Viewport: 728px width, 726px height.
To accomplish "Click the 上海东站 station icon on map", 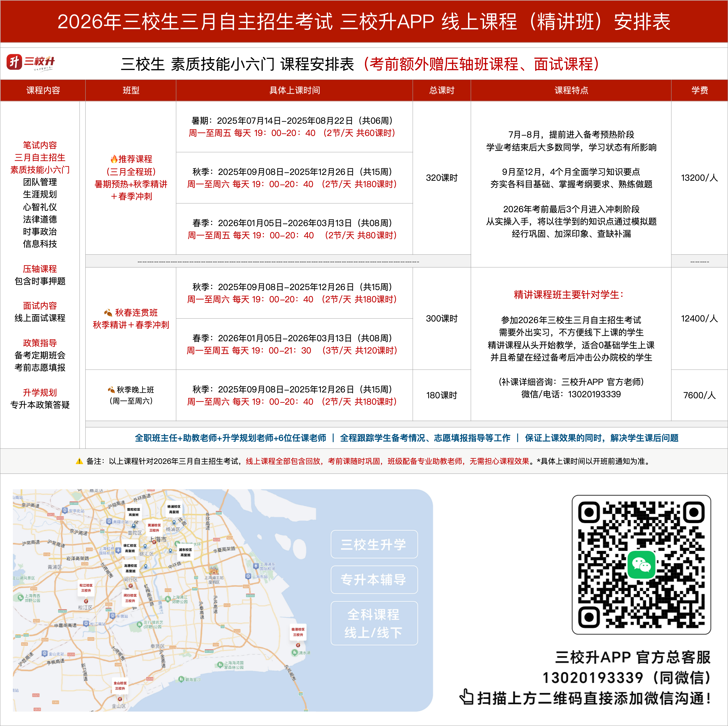I will point(248,576).
